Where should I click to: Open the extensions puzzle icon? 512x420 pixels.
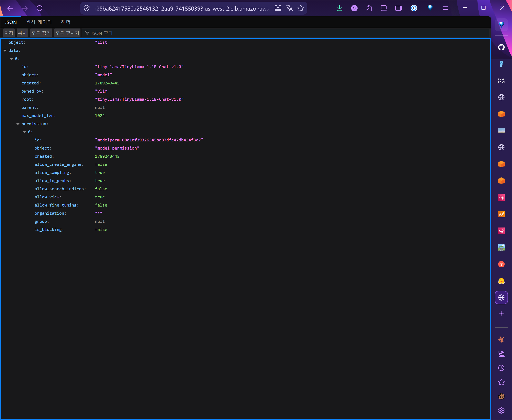pyautogui.click(x=369, y=8)
